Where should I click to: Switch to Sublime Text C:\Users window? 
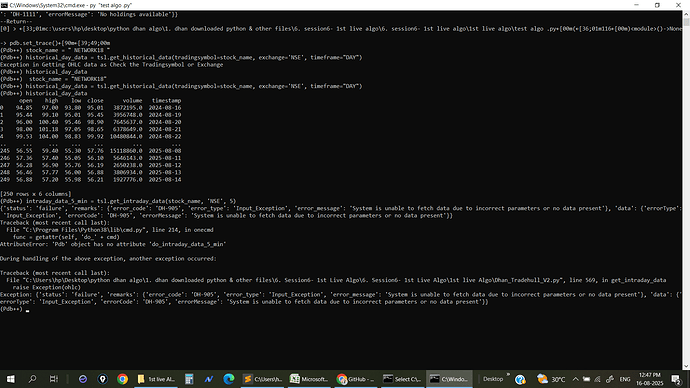point(263,379)
